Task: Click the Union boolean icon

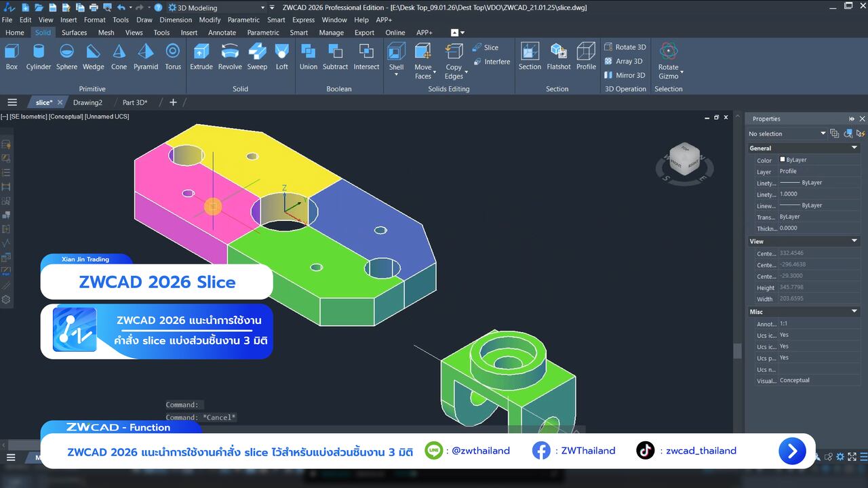Action: coord(308,56)
